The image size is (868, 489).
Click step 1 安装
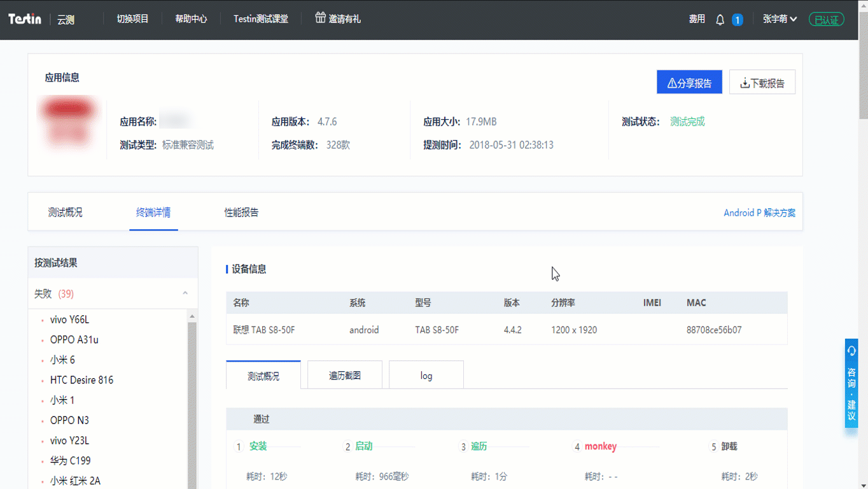258,446
